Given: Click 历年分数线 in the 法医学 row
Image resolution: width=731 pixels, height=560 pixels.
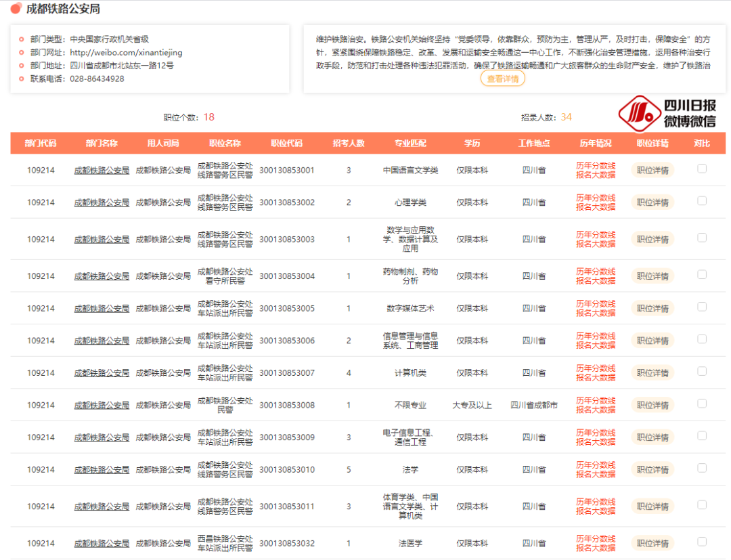Looking at the screenshot, I should pyautogui.click(x=596, y=538).
